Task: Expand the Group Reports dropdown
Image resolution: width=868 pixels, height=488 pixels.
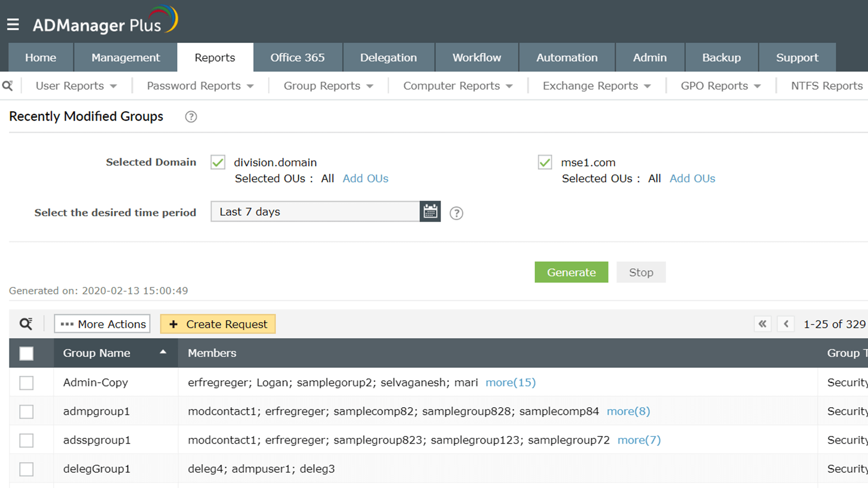Action: [x=329, y=86]
